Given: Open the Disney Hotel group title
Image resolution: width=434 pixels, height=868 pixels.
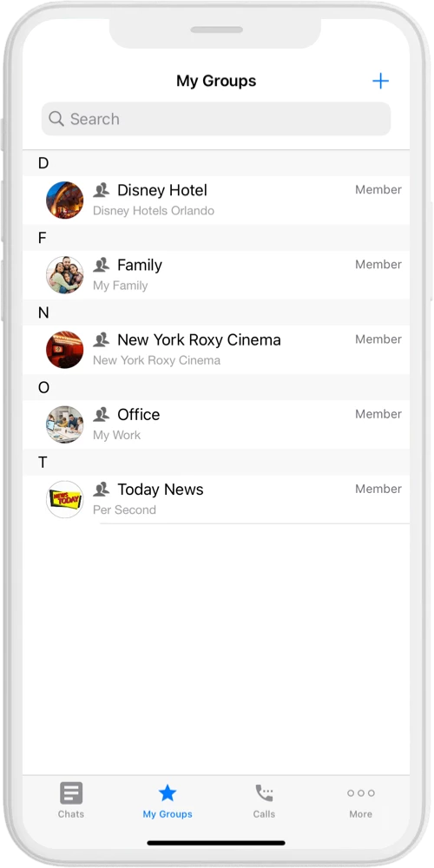Looking at the screenshot, I should (162, 190).
